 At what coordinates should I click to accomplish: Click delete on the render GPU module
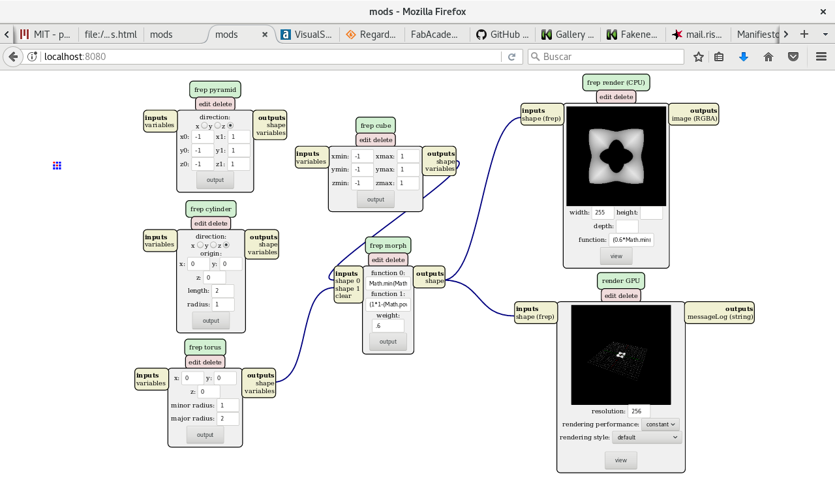(628, 295)
